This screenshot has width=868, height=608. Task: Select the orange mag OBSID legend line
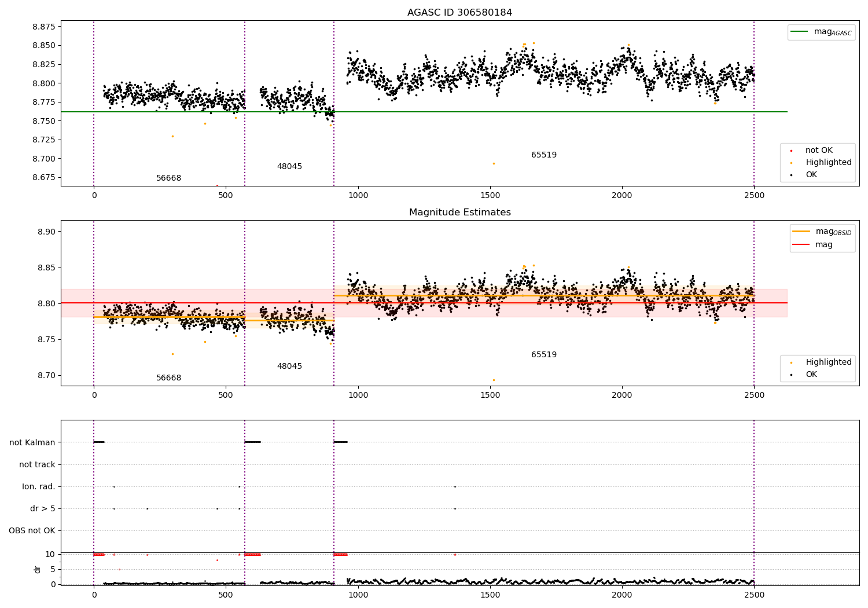801,231
